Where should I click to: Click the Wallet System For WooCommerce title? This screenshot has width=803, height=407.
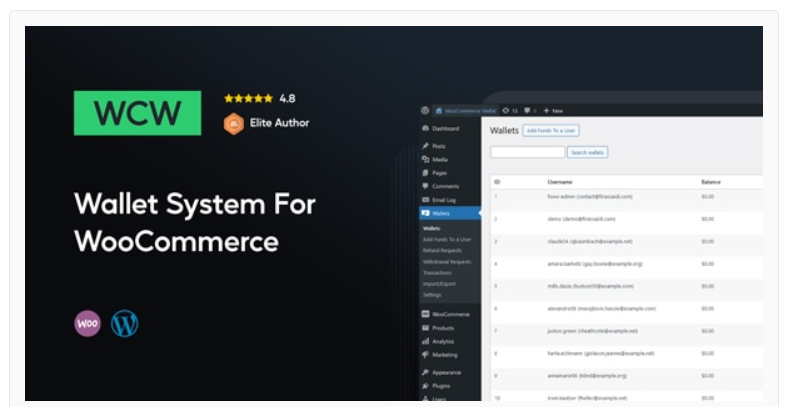point(195,222)
